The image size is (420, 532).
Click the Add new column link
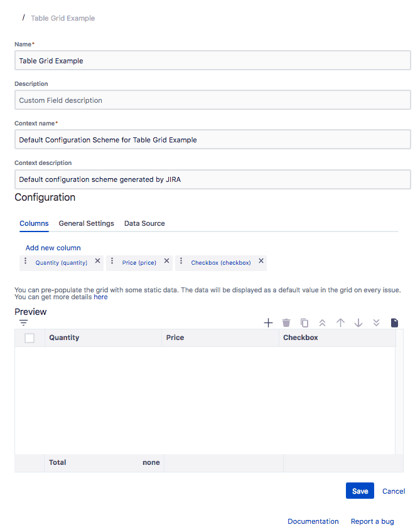53,248
